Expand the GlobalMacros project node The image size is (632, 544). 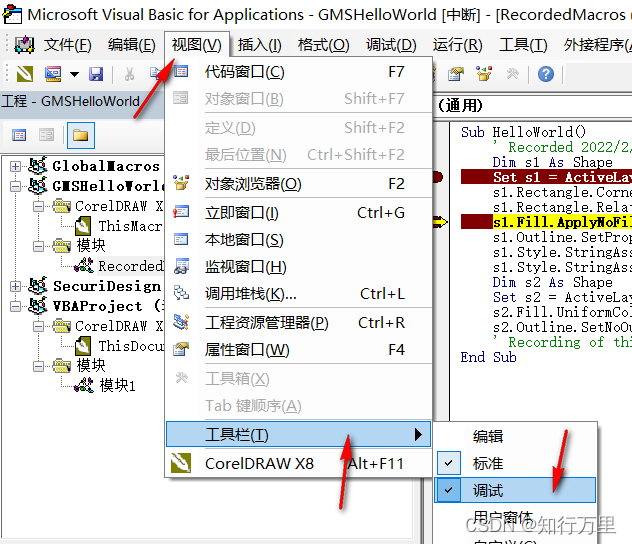coord(15,166)
